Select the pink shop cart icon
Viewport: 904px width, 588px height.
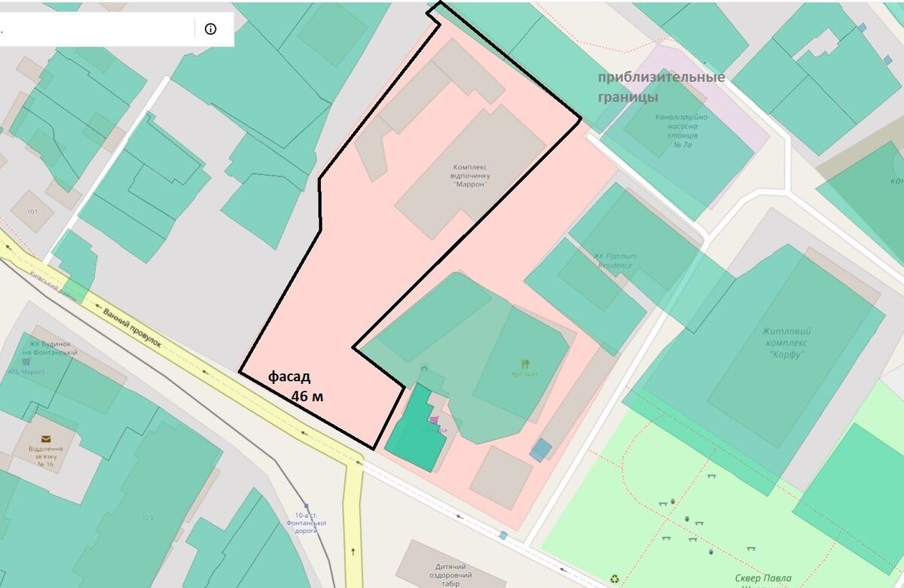click(433, 419)
